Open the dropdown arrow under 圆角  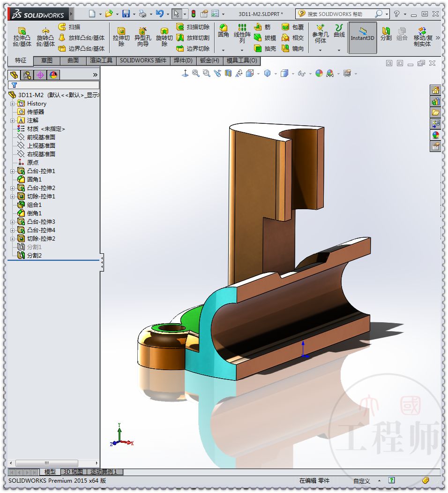224,50
